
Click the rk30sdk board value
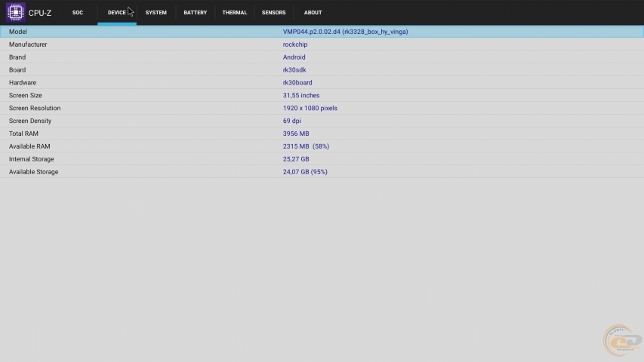[x=294, y=70]
